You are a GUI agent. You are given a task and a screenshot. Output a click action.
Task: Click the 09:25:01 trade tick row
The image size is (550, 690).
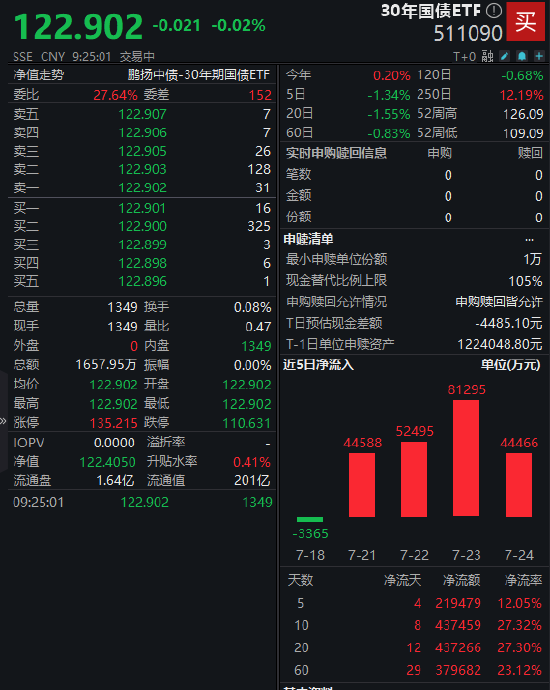[x=143, y=502]
